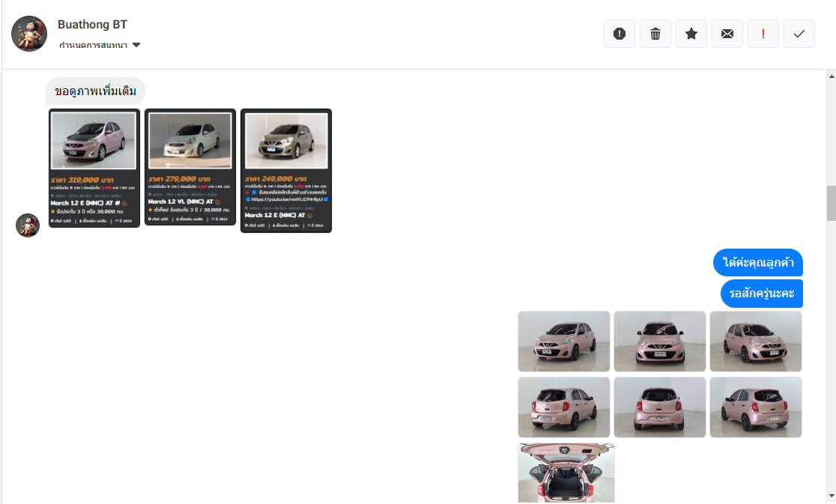Click the customer avatar beside car listings
The image size is (836, 504).
click(x=28, y=225)
